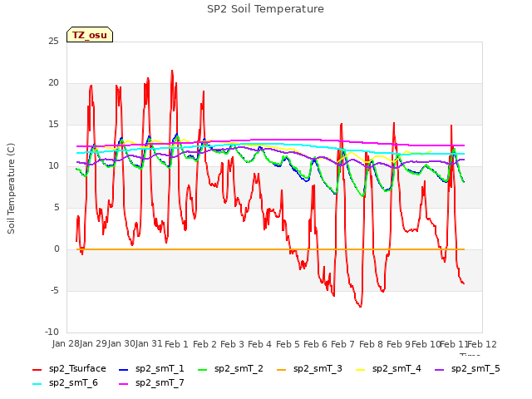The image size is (532, 399).
Task: Toggle the sp2_smT_7 legend entry
Action: point(151,383)
